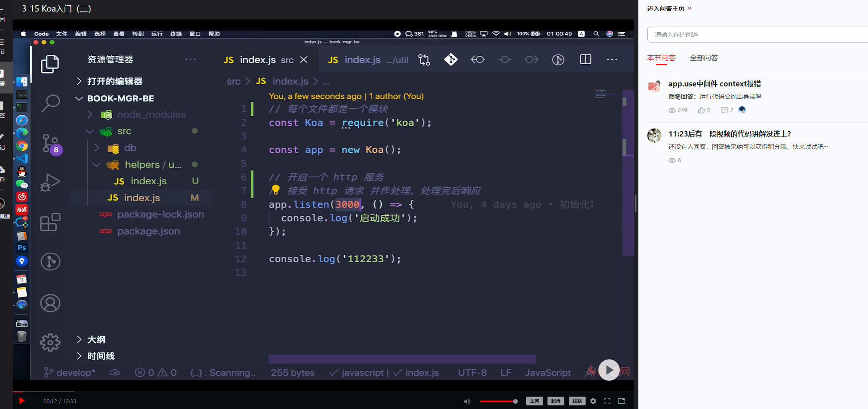The height and width of the screenshot is (409, 868).
Task: Change the JavaScript language mode in status bar
Action: pos(547,373)
